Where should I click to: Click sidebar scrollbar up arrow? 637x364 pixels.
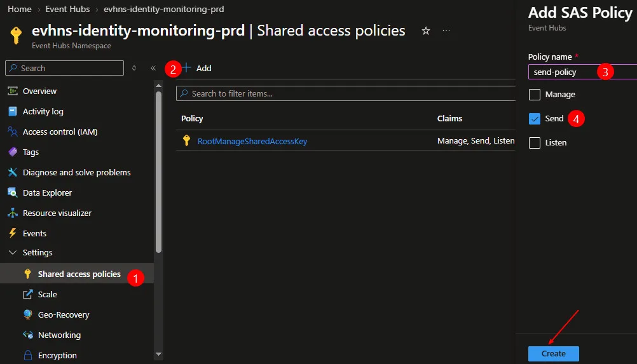coord(158,85)
